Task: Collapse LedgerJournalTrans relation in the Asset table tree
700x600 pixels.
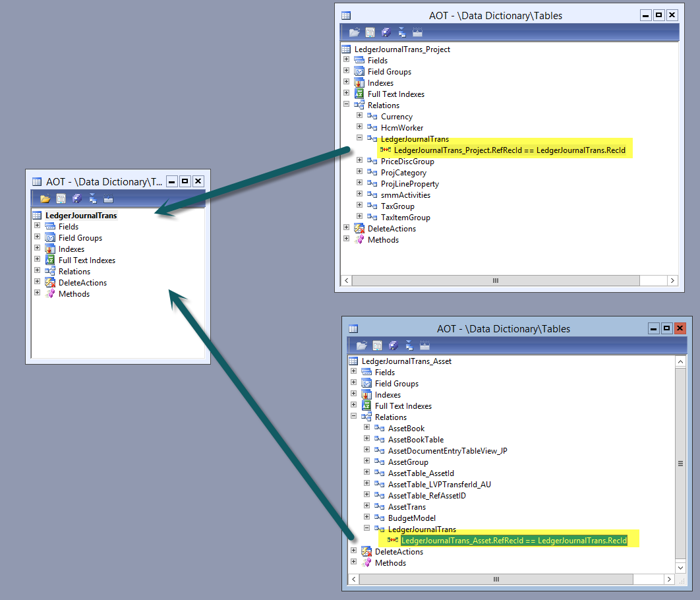Action: coord(367,529)
